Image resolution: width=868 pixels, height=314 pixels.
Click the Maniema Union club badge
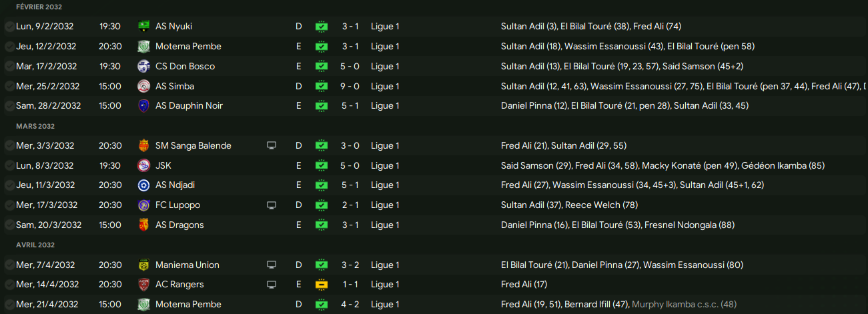pyautogui.click(x=143, y=265)
